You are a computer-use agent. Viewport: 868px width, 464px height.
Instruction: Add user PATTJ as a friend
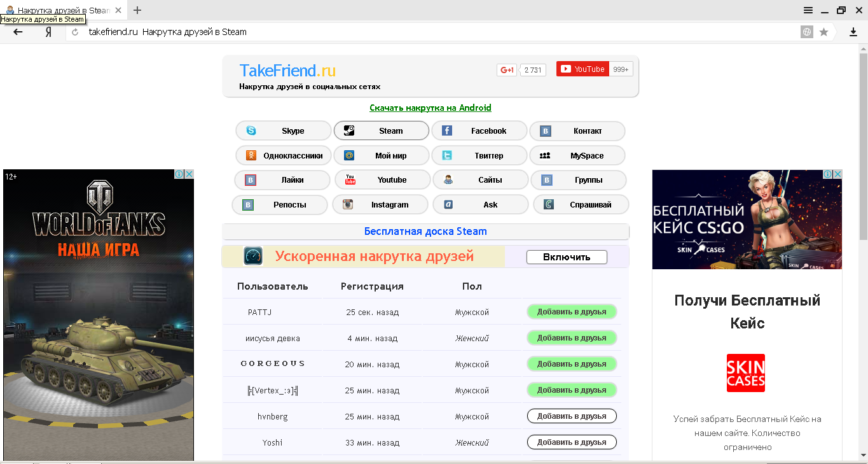coord(572,312)
